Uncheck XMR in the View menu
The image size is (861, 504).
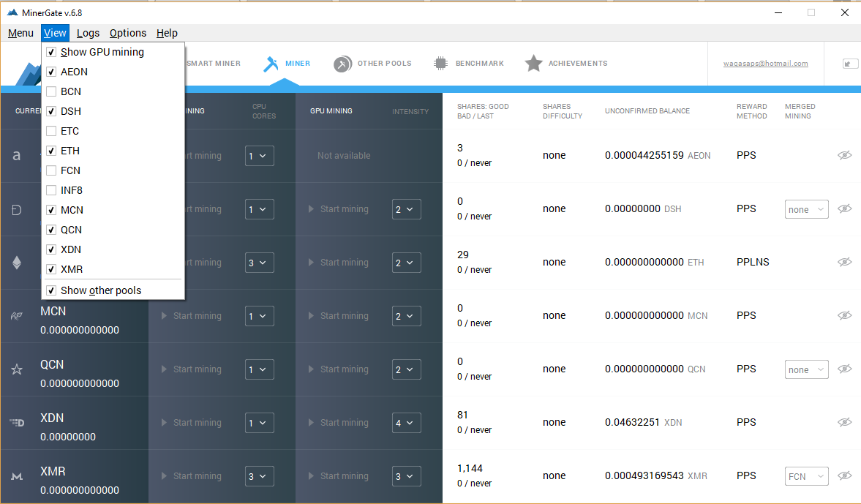click(51, 270)
